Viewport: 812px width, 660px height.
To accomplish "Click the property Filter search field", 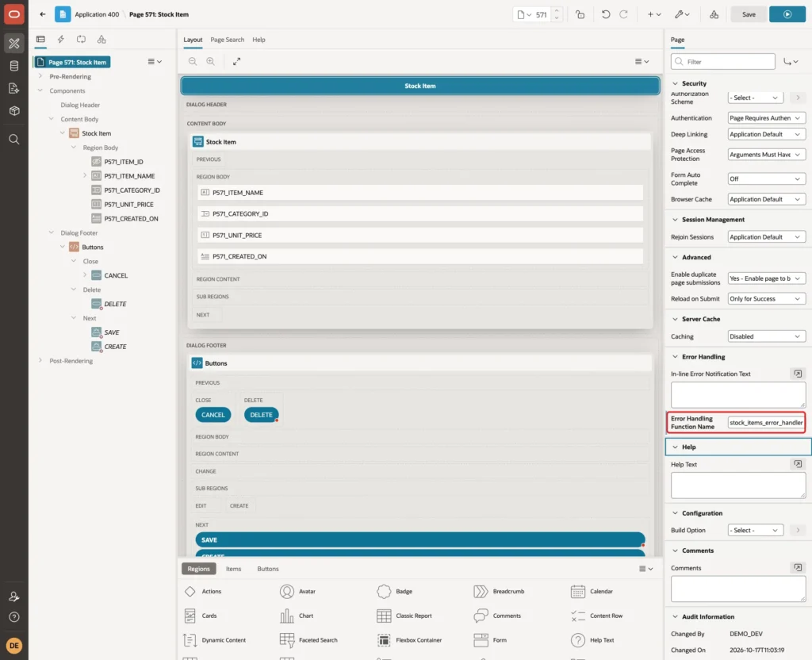I will click(723, 62).
